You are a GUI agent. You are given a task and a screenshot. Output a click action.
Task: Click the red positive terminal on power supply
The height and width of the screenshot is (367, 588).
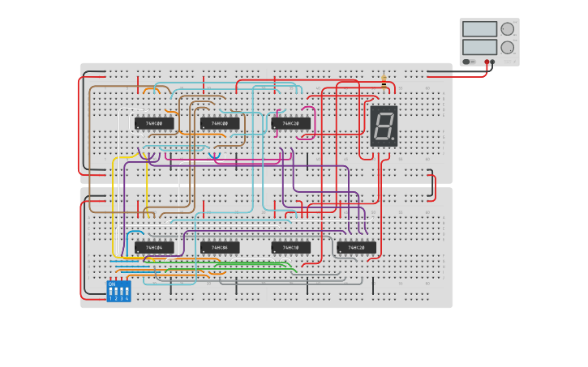[487, 62]
